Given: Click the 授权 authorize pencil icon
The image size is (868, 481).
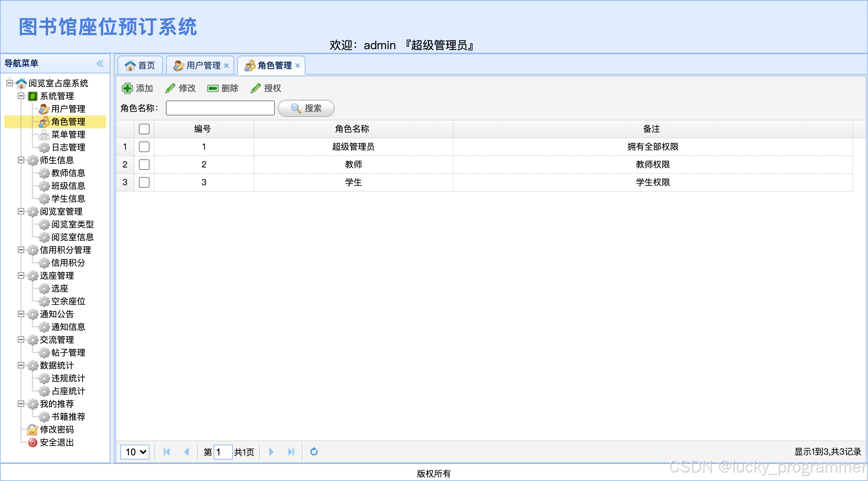Looking at the screenshot, I should pyautogui.click(x=256, y=88).
